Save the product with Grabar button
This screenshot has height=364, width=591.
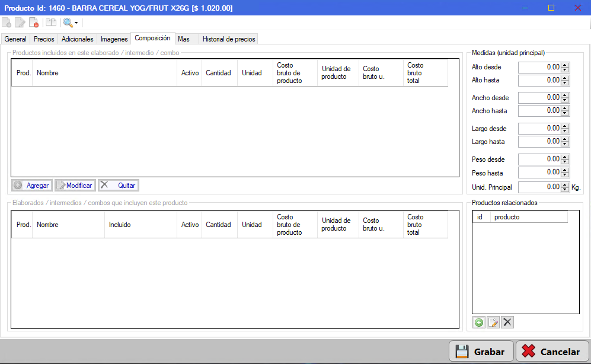(481, 352)
